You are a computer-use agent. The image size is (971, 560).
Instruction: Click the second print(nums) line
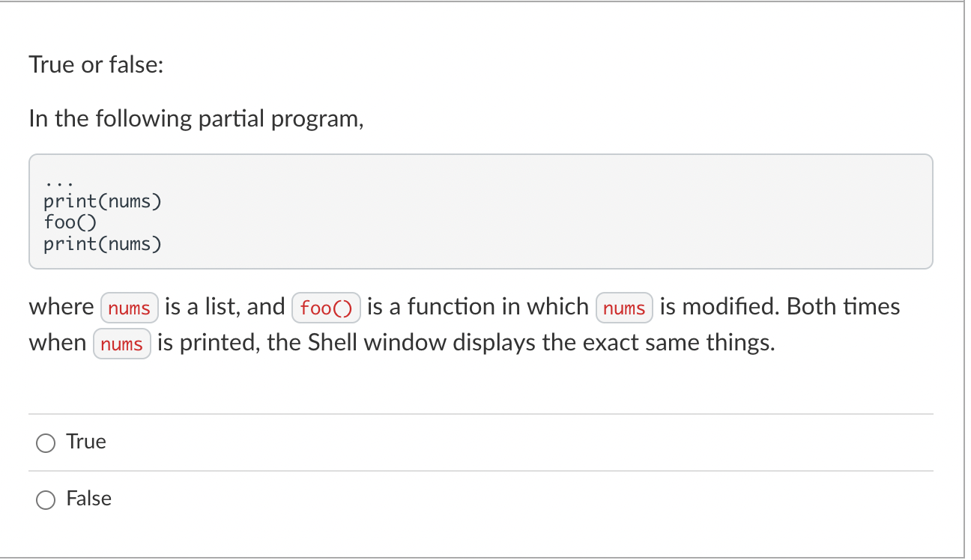pyautogui.click(x=103, y=243)
